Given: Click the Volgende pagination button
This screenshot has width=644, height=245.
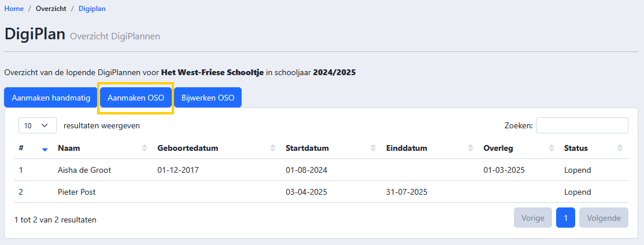Looking at the screenshot, I should pyautogui.click(x=604, y=218).
